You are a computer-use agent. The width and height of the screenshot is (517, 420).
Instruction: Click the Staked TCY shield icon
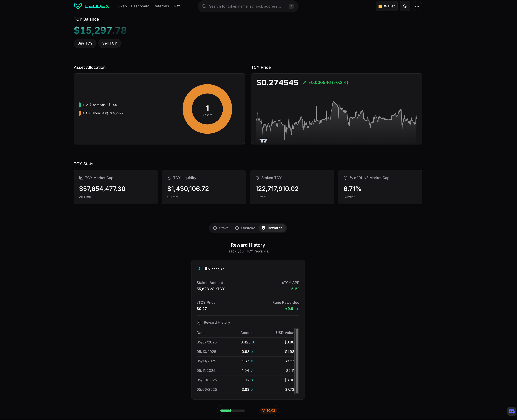click(x=257, y=178)
